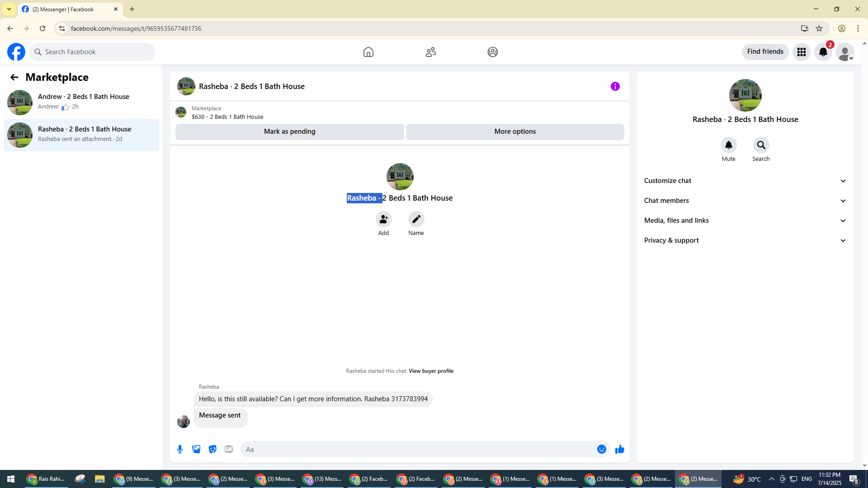Search in conversation via magnifier icon
This screenshot has width=868, height=488.
tap(761, 145)
